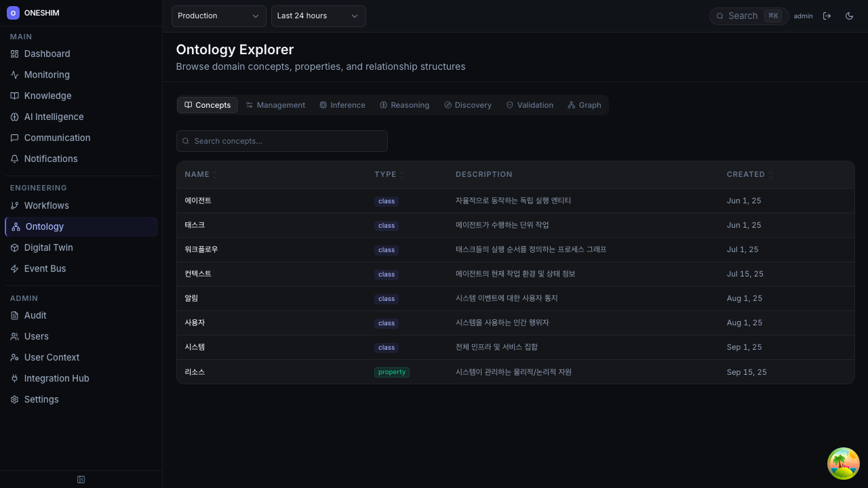Click the class type badge on 태스크 row
868x488 pixels.
pyautogui.click(x=387, y=226)
